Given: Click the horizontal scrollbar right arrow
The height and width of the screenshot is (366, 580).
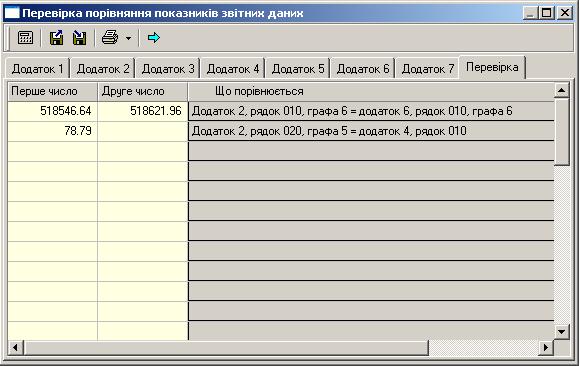Looking at the screenshot, I should 546,347.
